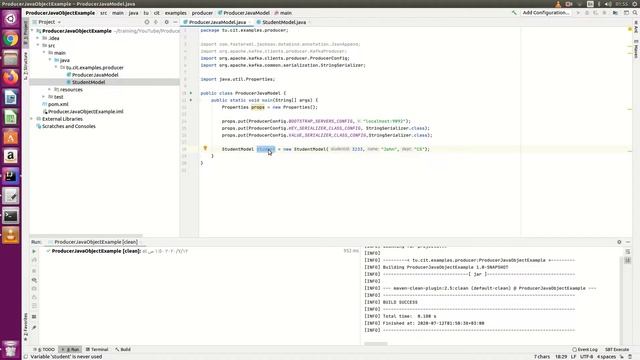Open the Terminal app from the dock

(x=11, y=216)
